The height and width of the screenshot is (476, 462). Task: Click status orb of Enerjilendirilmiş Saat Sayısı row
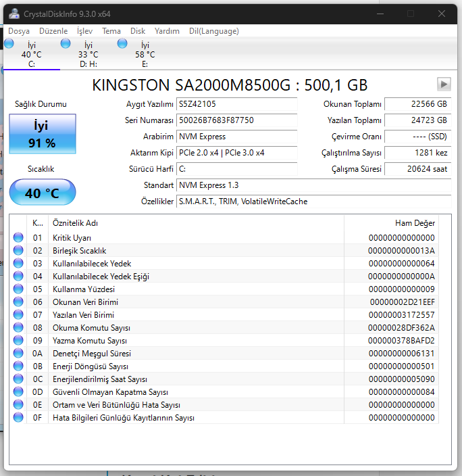[18, 379]
